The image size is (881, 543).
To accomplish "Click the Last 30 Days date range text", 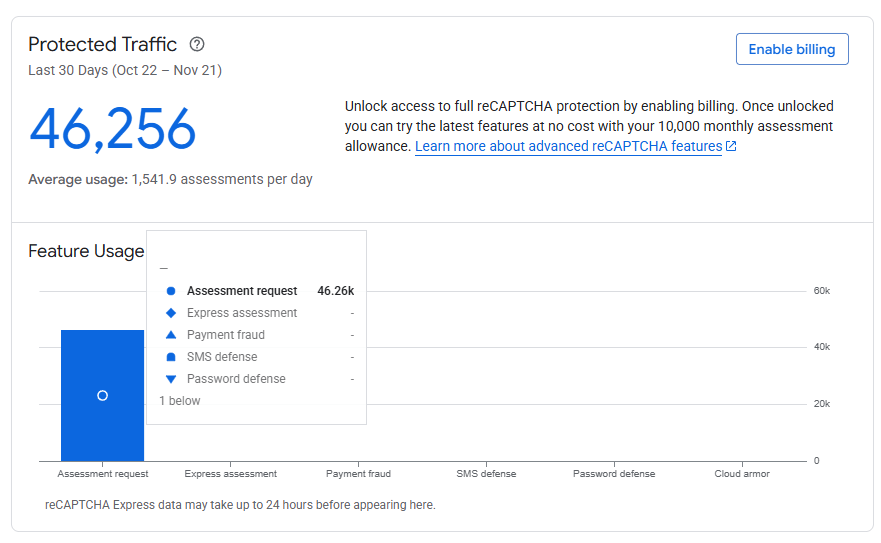I will click(x=125, y=70).
